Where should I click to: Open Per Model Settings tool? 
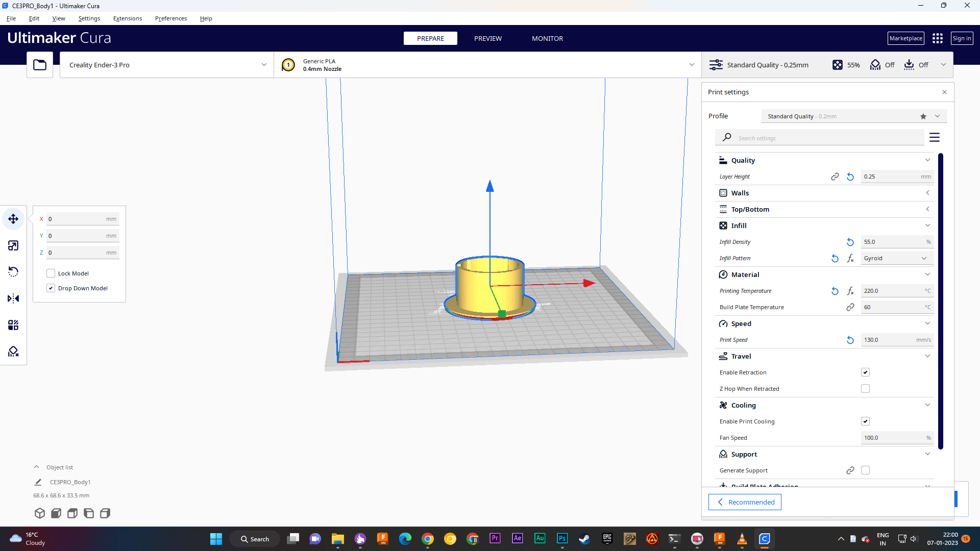(13, 324)
